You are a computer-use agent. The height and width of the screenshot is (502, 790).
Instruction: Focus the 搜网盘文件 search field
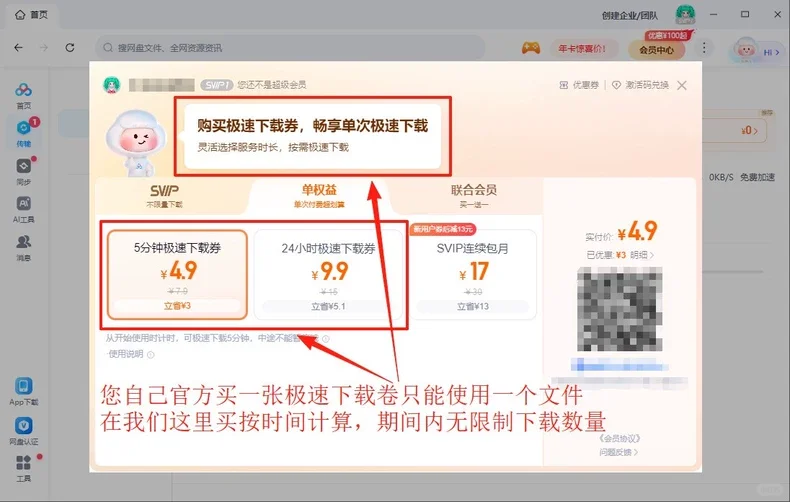(x=290, y=47)
